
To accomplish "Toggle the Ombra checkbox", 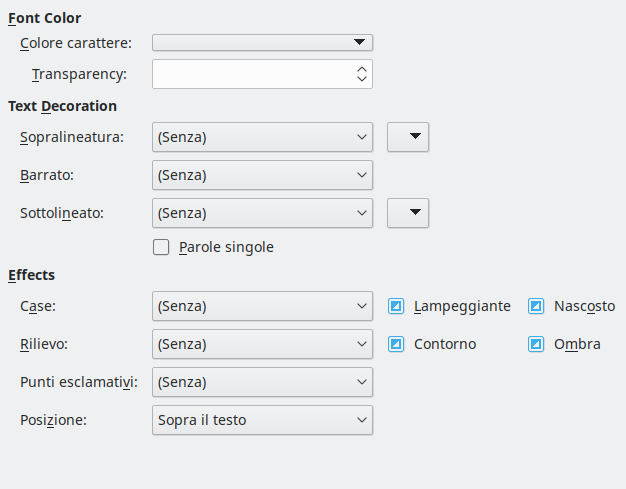I will (536, 344).
